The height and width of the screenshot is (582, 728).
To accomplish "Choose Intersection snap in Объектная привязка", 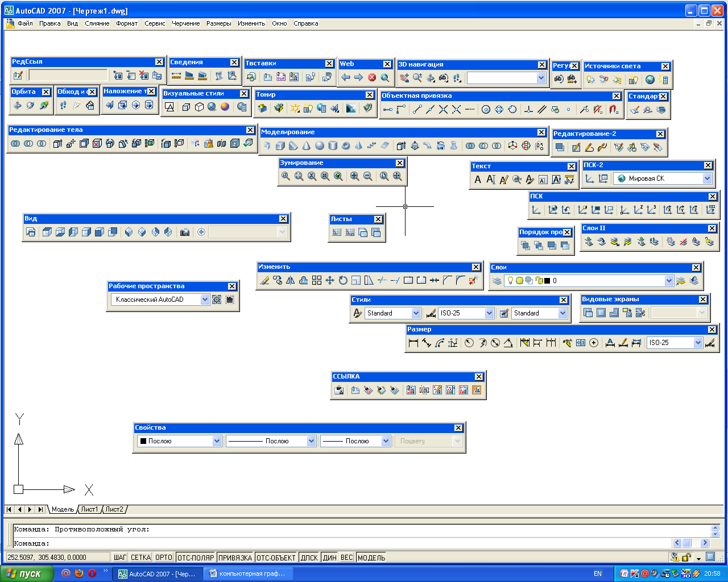I will [x=444, y=110].
